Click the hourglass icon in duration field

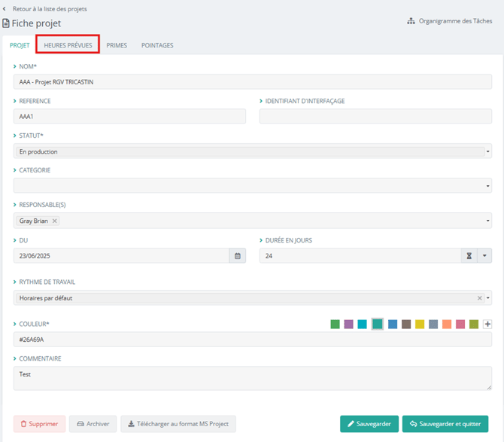469,256
